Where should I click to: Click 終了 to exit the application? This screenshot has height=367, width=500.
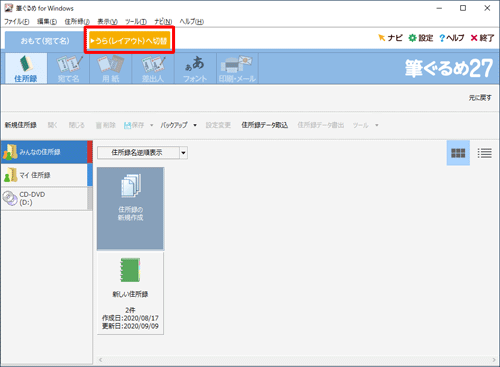click(482, 38)
